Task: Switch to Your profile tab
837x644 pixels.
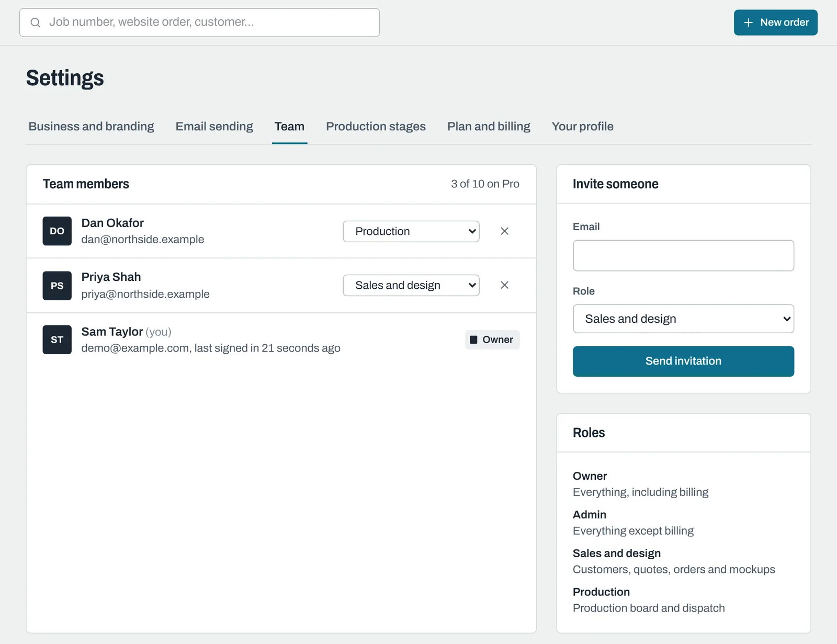Action: [582, 127]
